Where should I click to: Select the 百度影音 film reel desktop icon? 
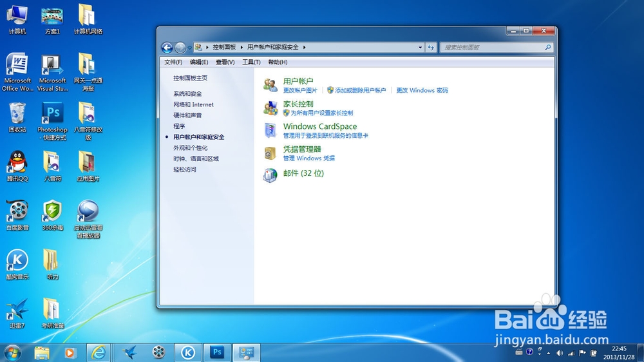(17, 211)
